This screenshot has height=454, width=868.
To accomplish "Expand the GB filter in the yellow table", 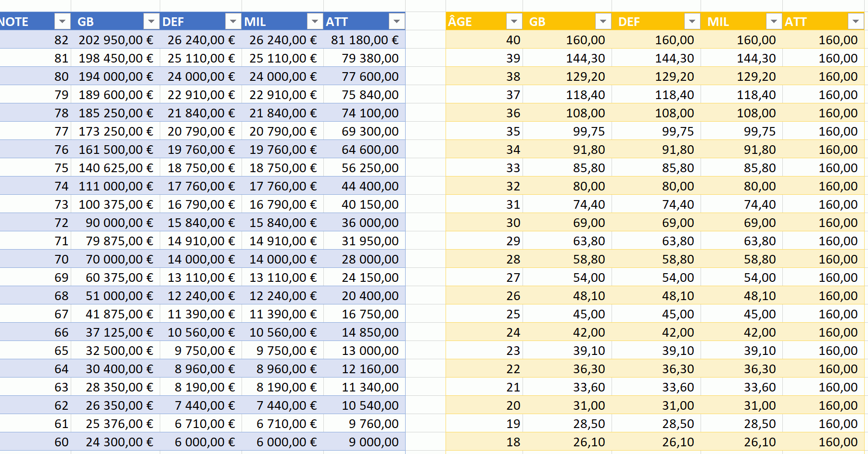I will coord(603,22).
